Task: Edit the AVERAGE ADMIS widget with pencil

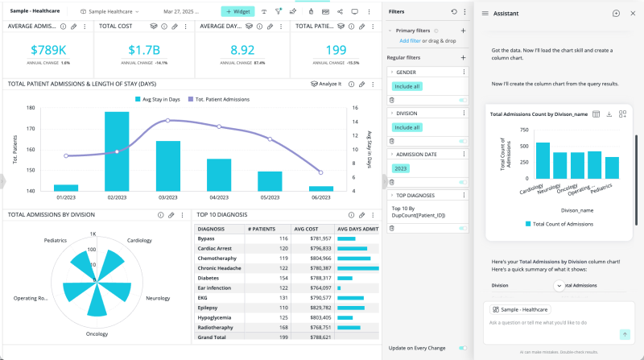Action: [x=73, y=27]
